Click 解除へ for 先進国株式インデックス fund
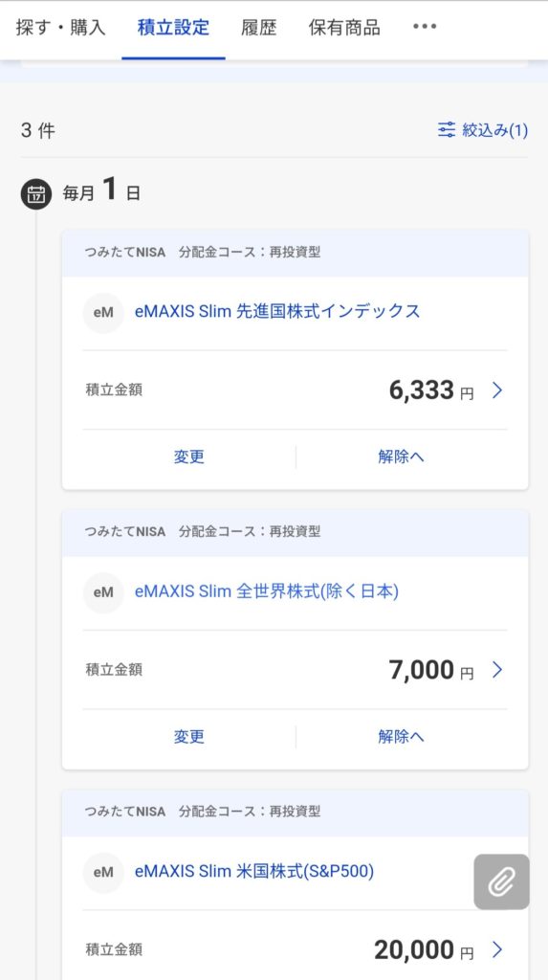Screen dimensions: 548x980 401,457
